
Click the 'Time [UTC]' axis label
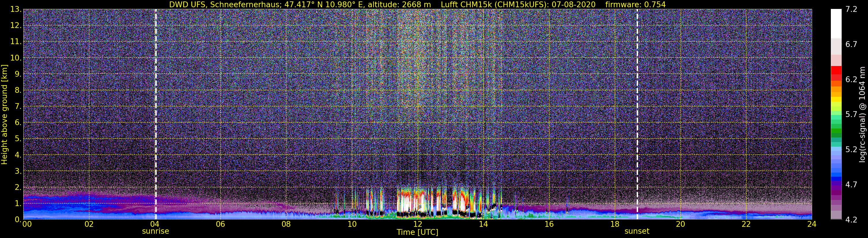pos(417,232)
